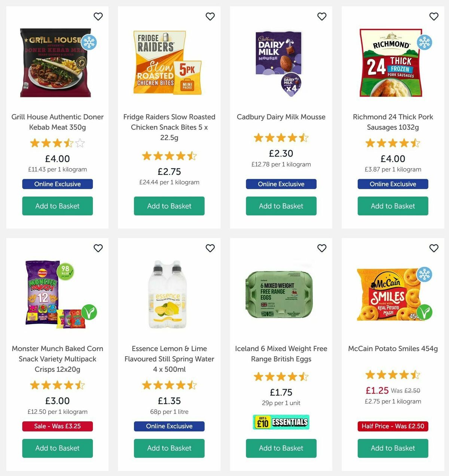Click the frozen snowflake icon on McCain Smiles
This screenshot has width=449, height=476.
click(x=424, y=275)
